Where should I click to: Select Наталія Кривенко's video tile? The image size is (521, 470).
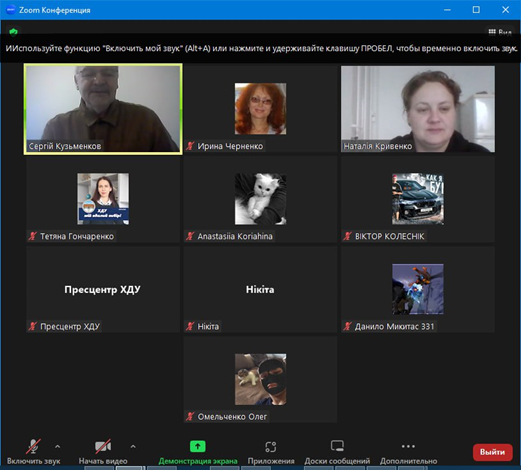418,109
